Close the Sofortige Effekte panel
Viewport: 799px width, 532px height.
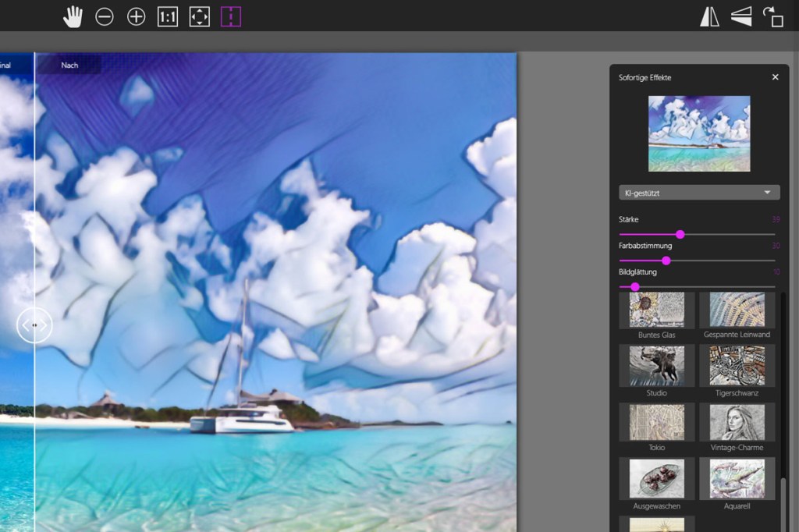(775, 77)
